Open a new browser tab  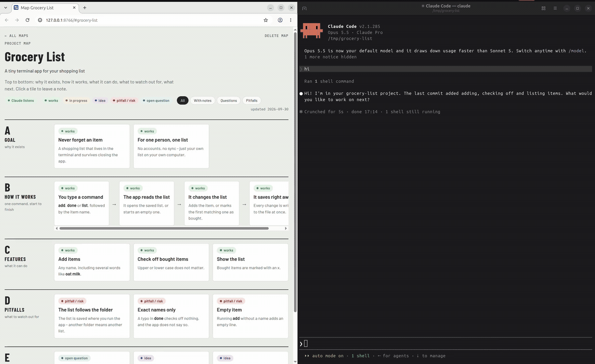[x=84, y=7]
